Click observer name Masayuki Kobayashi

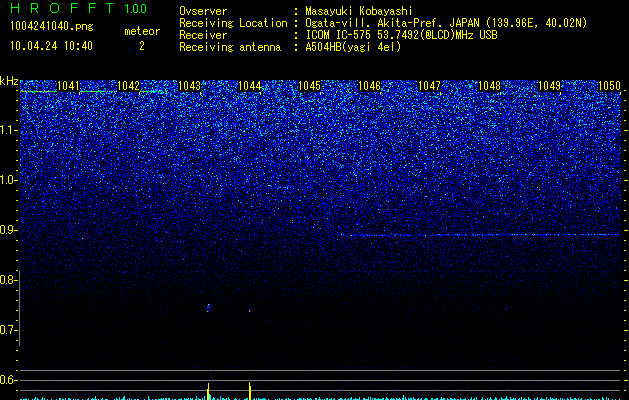(359, 11)
